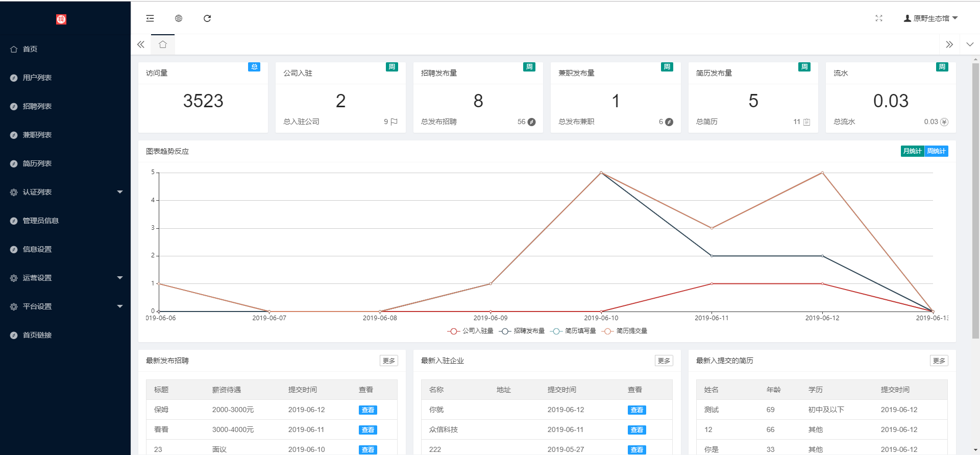Toggle 招聘发布量 legend series
Viewport: 980px width, 455px height.
coord(522,331)
